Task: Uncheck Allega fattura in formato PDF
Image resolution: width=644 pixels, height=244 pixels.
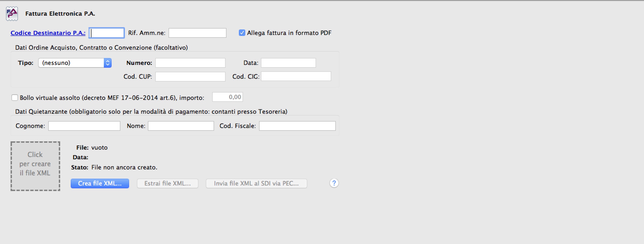Action: pos(242,33)
